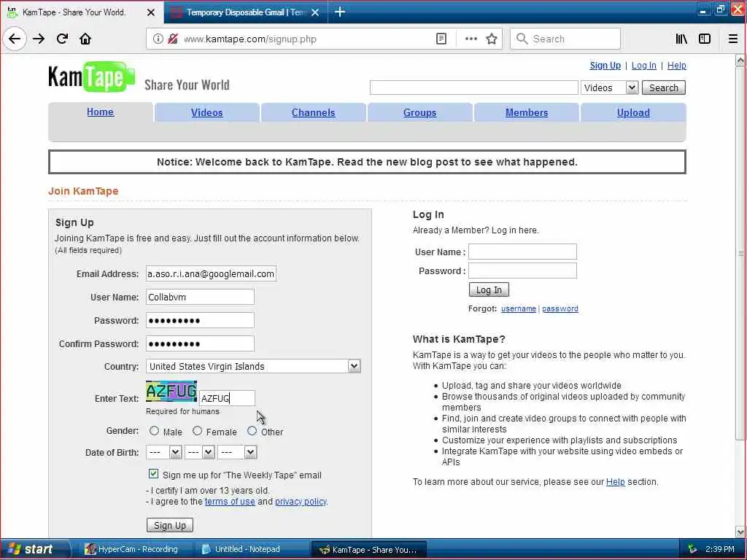Click the site Search button
This screenshot has height=560, width=747.
point(664,87)
